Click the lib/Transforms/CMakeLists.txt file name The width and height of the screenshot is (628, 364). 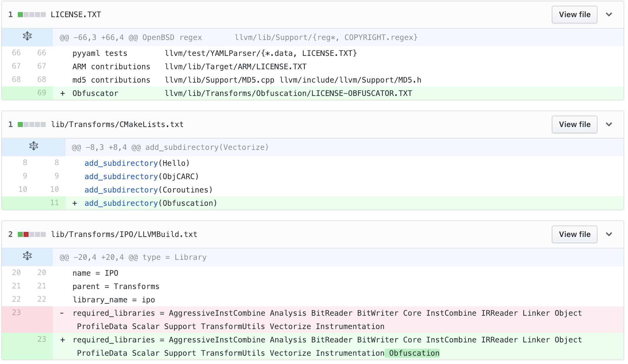117,125
